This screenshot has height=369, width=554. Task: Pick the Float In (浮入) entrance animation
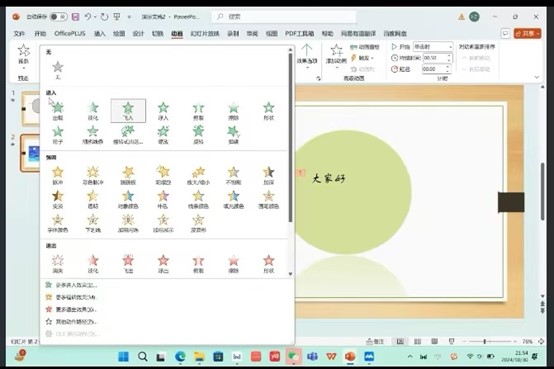(163, 111)
